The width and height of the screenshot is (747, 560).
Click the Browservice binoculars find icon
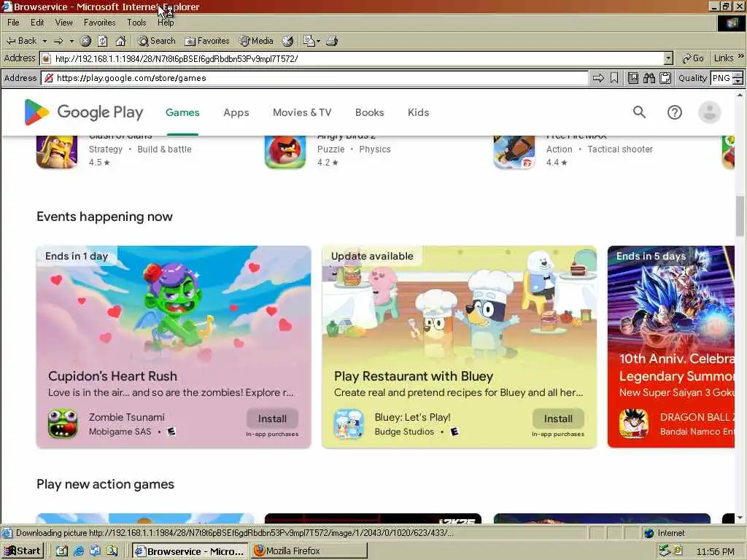649,78
